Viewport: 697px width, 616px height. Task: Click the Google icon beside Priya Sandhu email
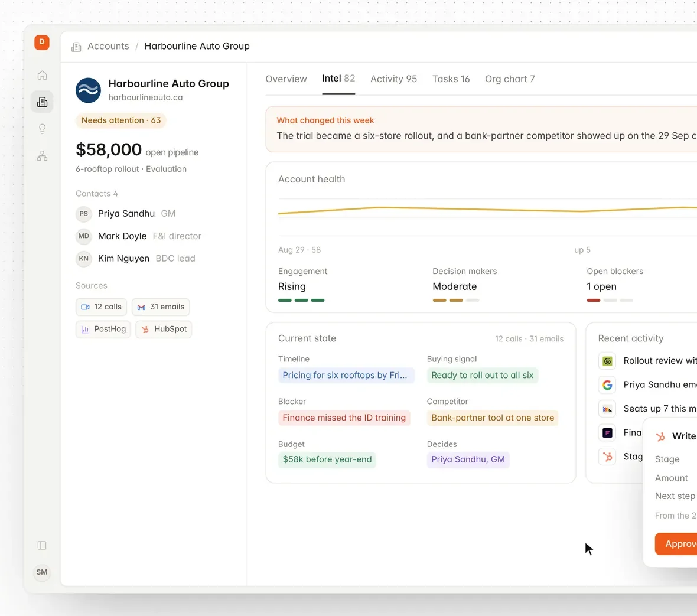click(x=607, y=385)
